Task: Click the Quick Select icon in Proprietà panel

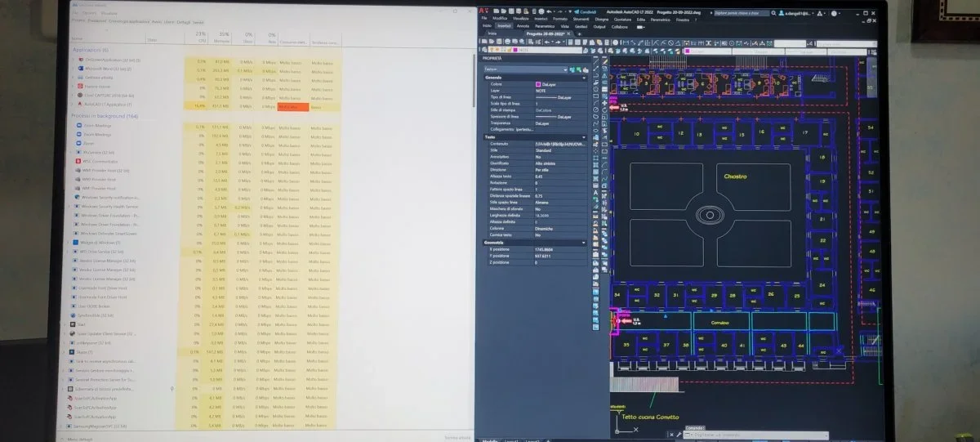Action: click(586, 70)
